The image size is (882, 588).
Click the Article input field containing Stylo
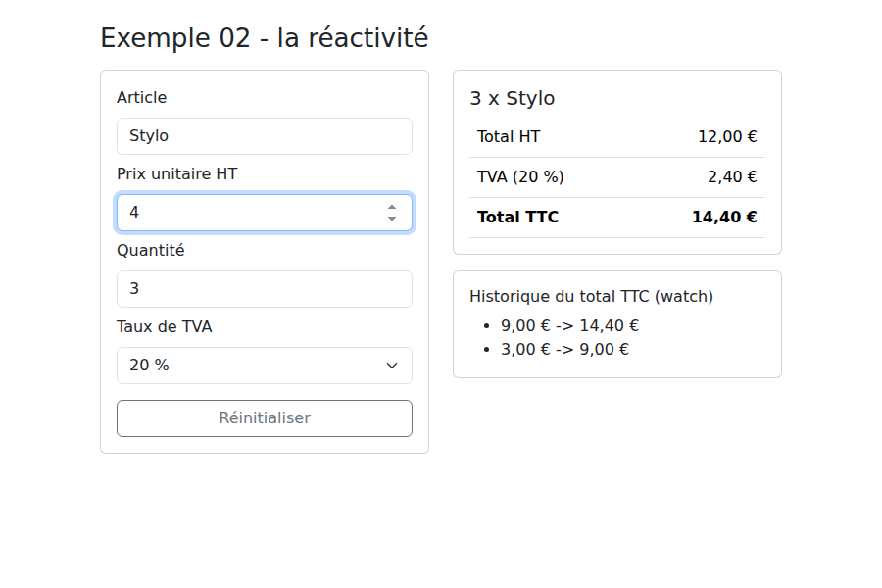(x=265, y=136)
